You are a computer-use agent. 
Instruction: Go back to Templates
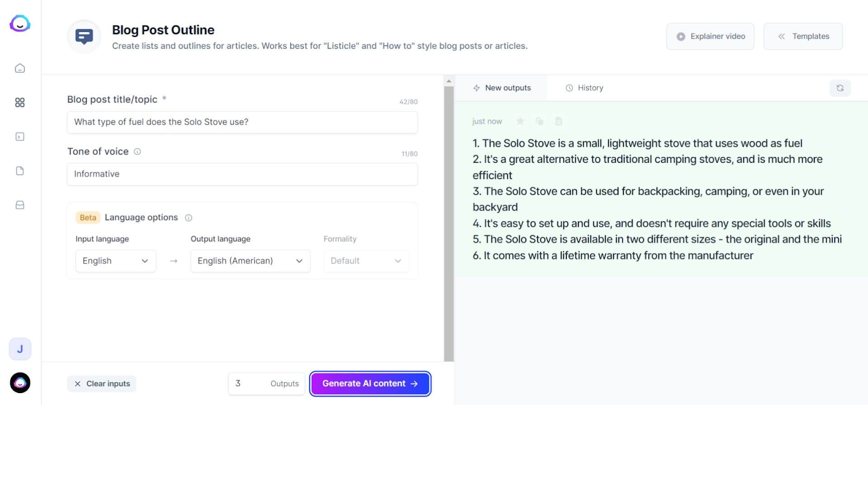[803, 36]
